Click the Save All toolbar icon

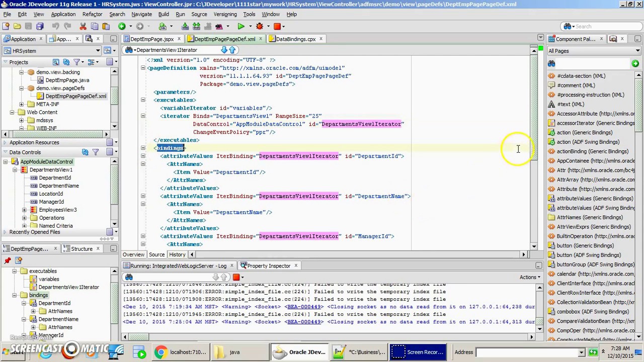click(40, 26)
